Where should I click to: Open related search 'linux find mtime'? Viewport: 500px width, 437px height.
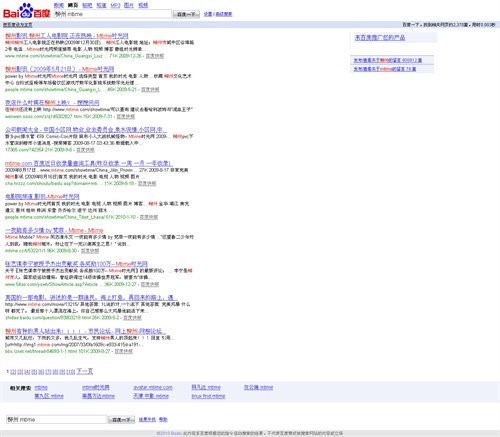pos(208,396)
